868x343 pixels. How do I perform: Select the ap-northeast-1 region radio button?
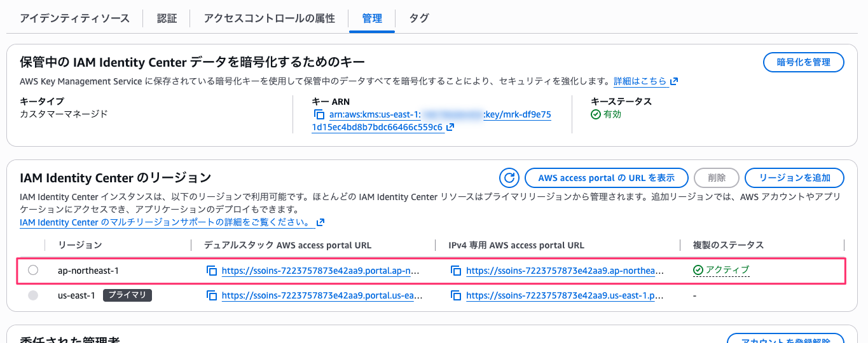[33, 270]
